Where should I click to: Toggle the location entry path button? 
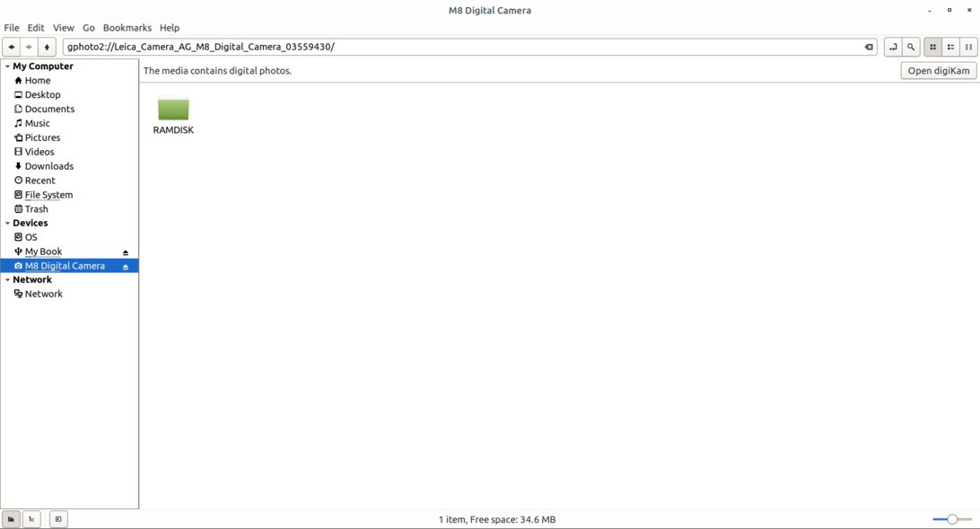point(892,47)
